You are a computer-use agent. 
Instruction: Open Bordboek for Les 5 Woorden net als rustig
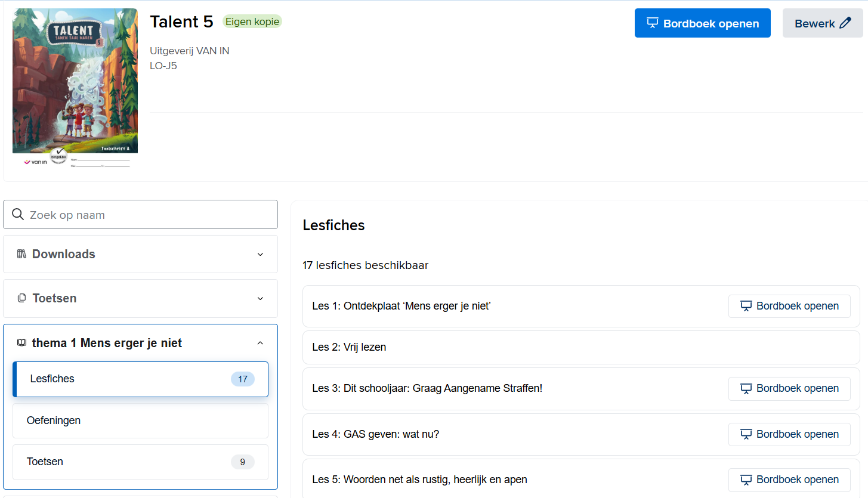pyautogui.click(x=789, y=480)
